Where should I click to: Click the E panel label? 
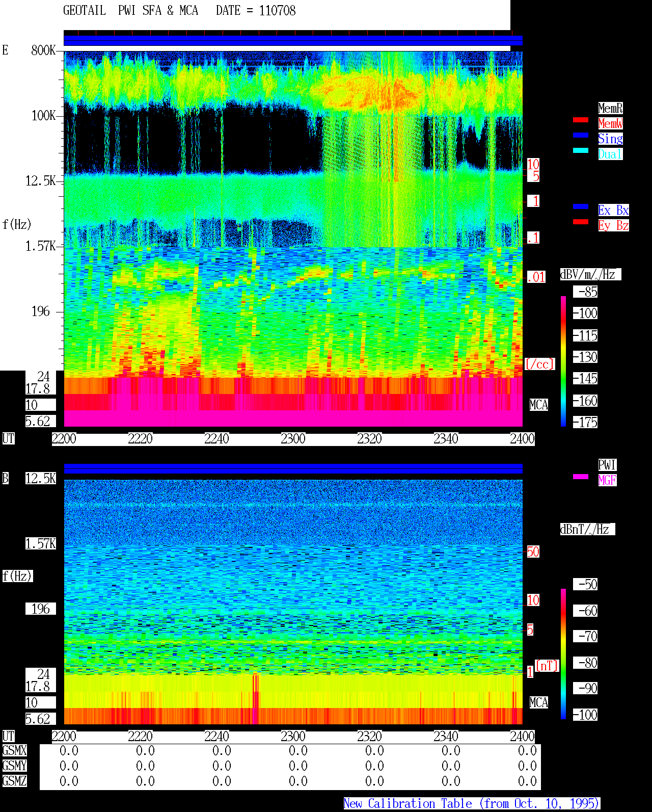coord(6,50)
